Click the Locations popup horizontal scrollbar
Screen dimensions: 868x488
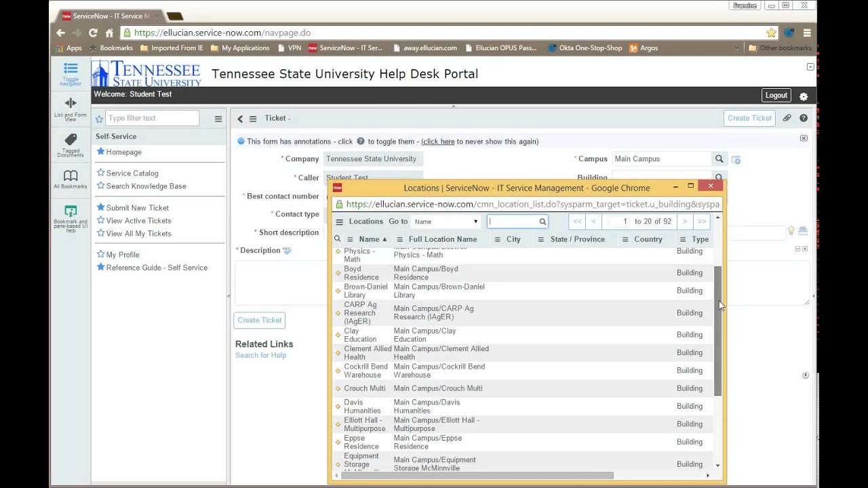point(477,475)
